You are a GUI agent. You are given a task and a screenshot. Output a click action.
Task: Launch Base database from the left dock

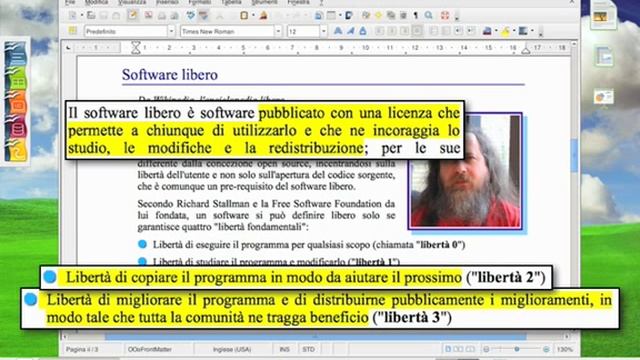click(x=16, y=127)
